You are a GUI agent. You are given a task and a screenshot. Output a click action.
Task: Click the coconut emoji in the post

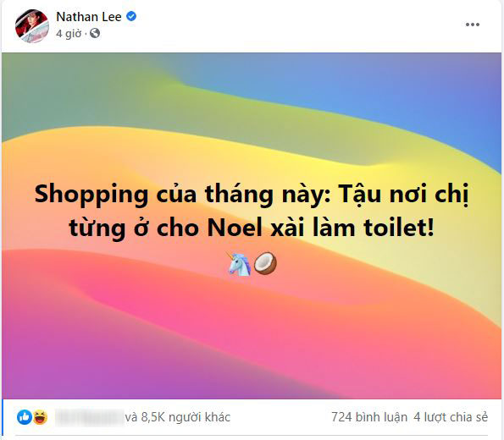point(265,263)
